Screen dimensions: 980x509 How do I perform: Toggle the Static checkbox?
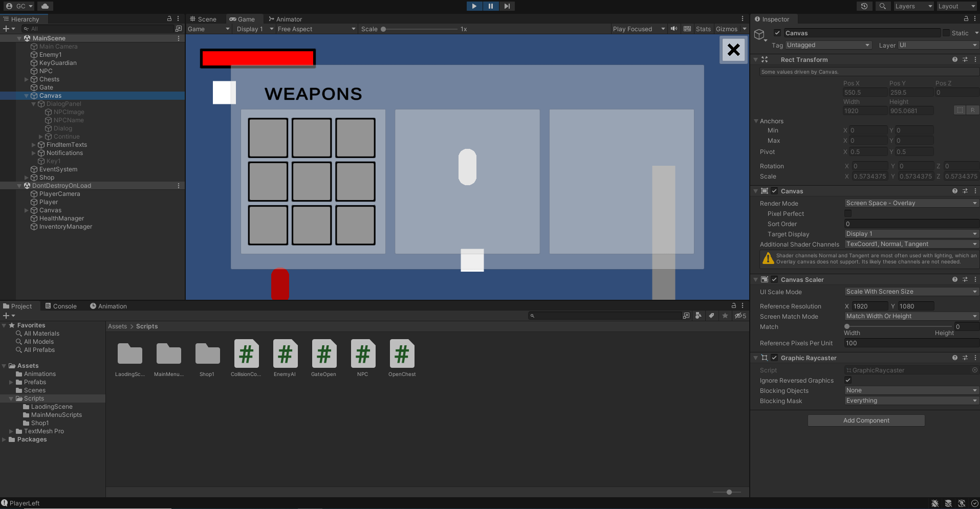946,33
